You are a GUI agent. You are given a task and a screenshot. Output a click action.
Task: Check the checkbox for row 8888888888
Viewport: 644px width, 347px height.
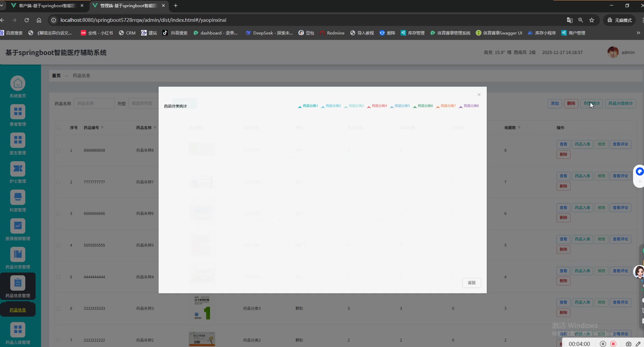pyautogui.click(x=58, y=150)
